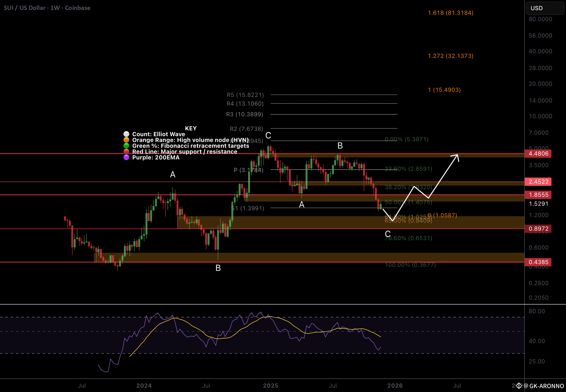Image resolution: width=566 pixels, height=392 pixels.
Task: Select the 1.8555 price level label
Action: (x=538, y=195)
